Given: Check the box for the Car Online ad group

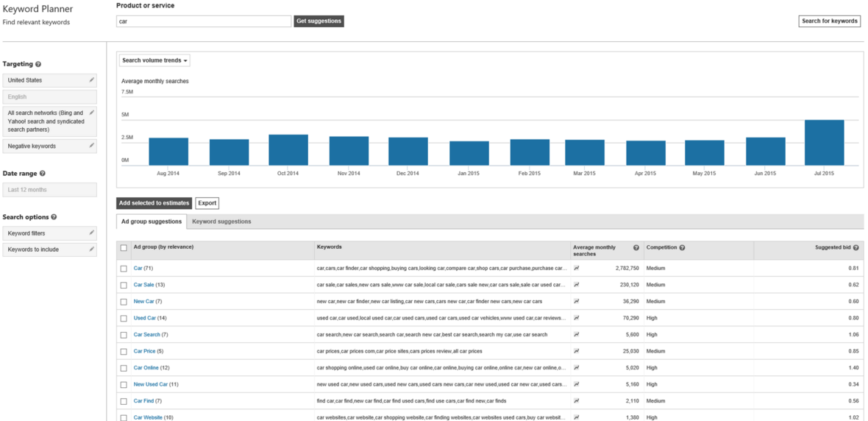Looking at the screenshot, I should point(124,368).
